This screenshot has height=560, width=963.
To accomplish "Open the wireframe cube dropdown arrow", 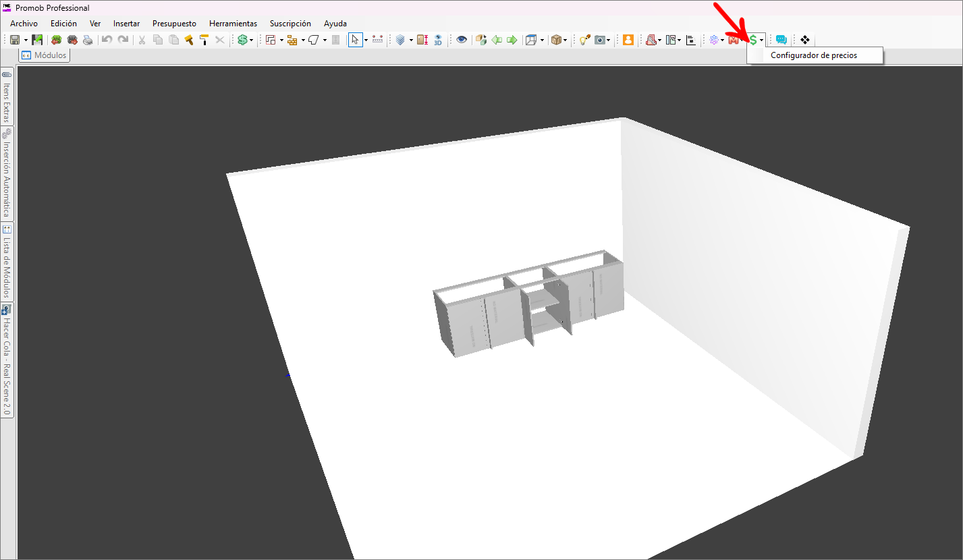I will 542,40.
